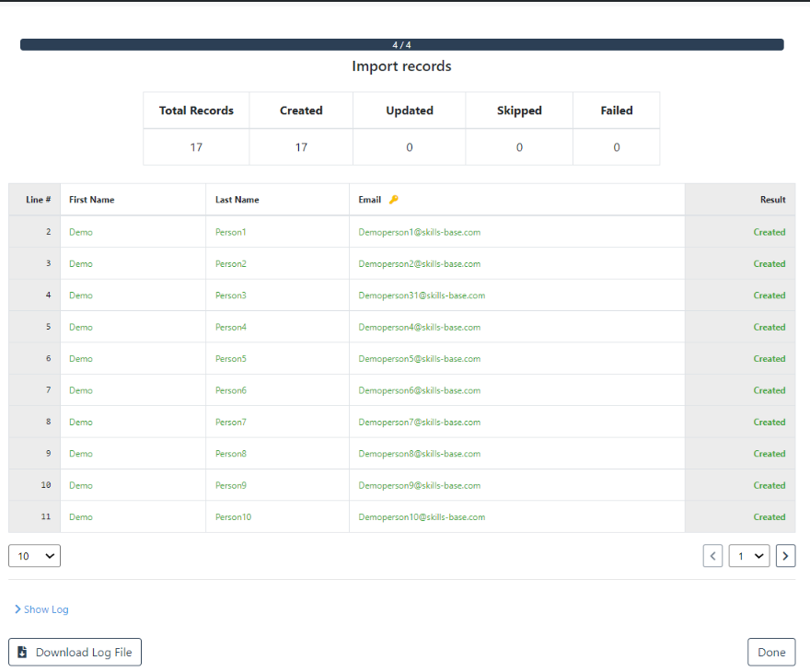810x672 pixels.
Task: Open the page number dropdown
Action: 748,555
